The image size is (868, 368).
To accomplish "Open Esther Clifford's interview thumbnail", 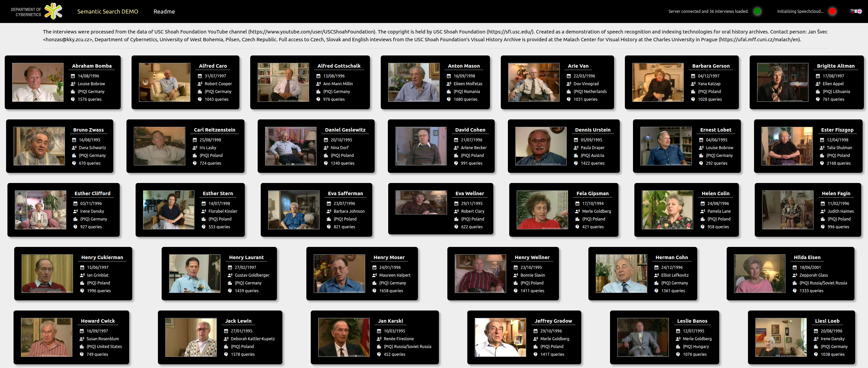I will tap(41, 210).
